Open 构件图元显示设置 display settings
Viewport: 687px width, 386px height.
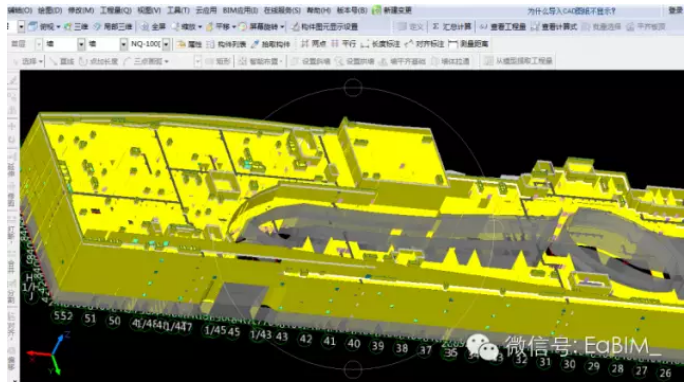[325, 27]
